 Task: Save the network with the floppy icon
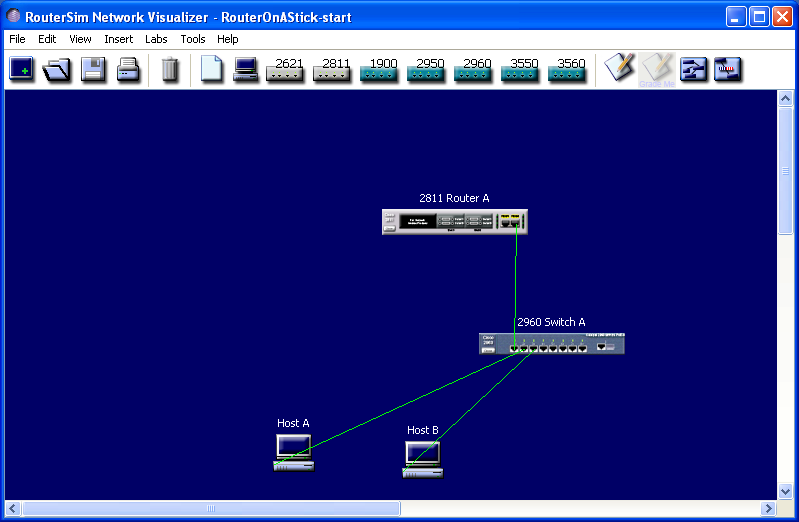click(93, 69)
